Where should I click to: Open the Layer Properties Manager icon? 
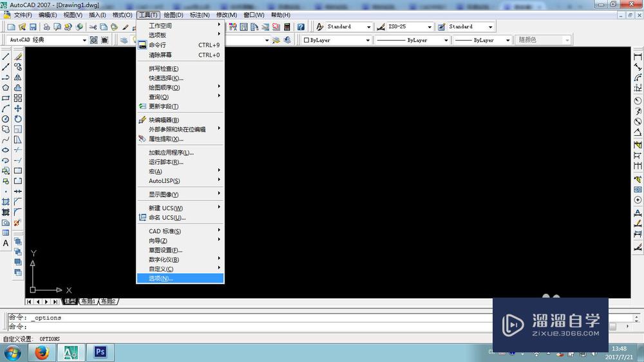(124, 40)
